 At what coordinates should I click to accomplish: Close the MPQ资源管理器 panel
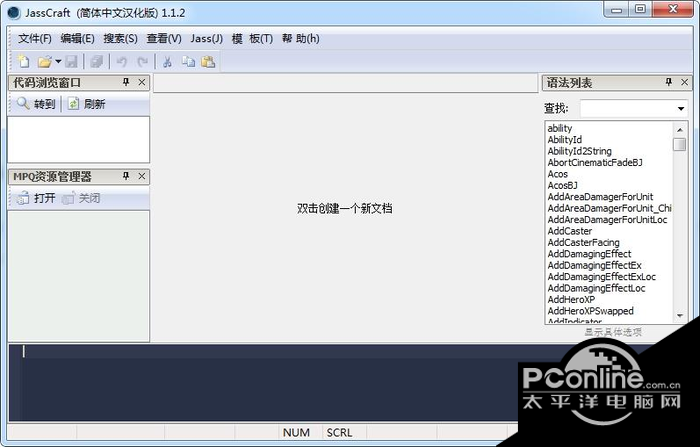[142, 176]
